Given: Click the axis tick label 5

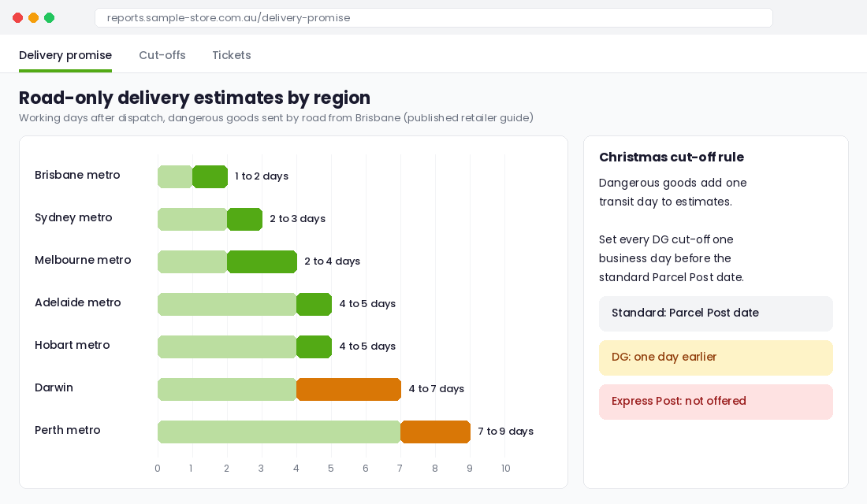Looking at the screenshot, I should click(x=331, y=469).
